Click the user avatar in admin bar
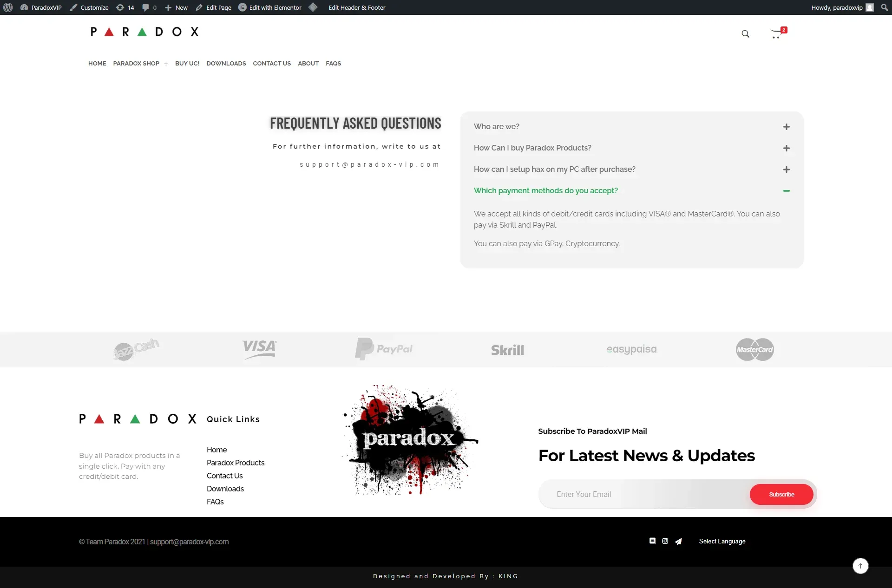 point(870,7)
